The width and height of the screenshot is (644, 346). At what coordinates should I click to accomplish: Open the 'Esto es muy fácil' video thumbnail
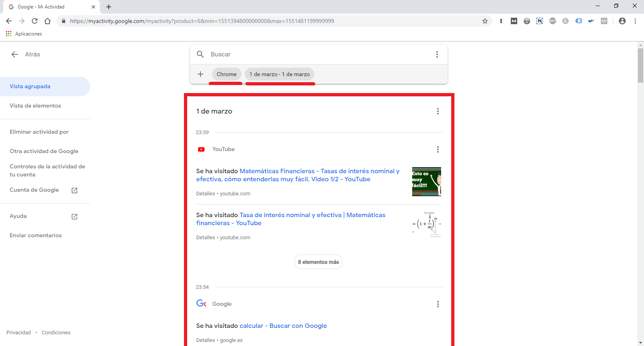click(x=427, y=182)
